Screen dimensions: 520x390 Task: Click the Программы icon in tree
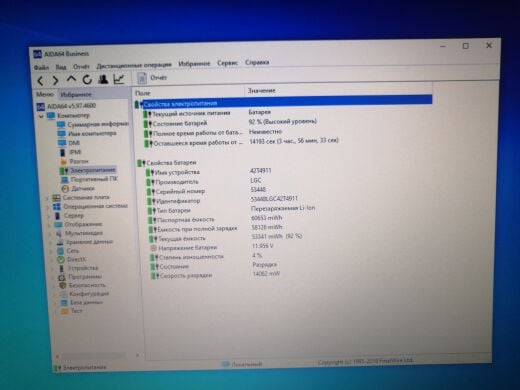[x=62, y=277]
